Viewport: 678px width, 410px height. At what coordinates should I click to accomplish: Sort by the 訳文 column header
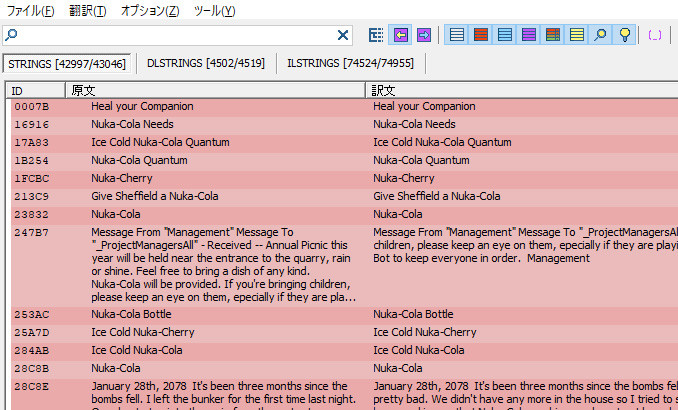click(x=522, y=90)
